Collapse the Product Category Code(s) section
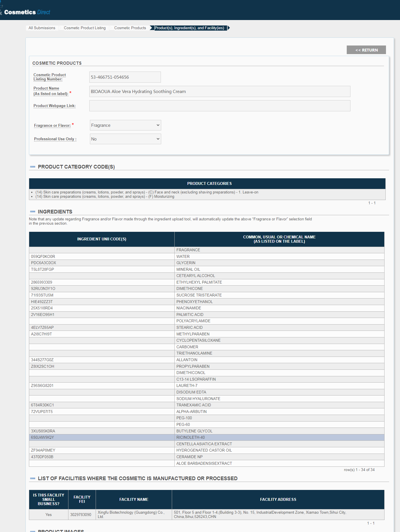The height and width of the screenshot is (532, 400). pos(33,167)
